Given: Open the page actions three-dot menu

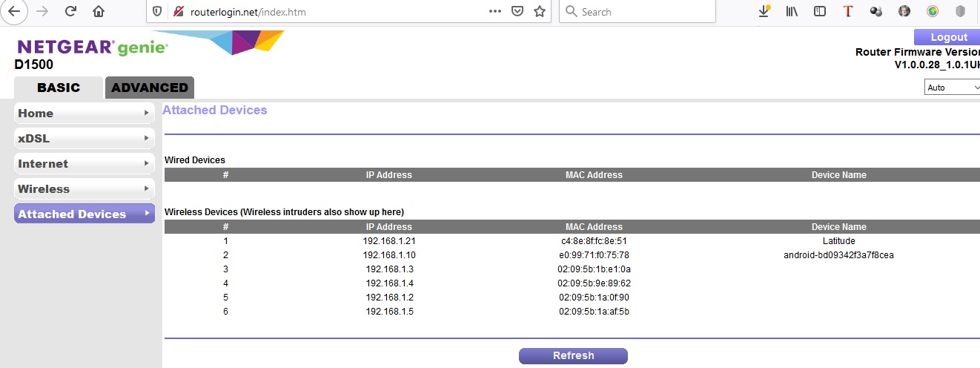Looking at the screenshot, I should (495, 11).
